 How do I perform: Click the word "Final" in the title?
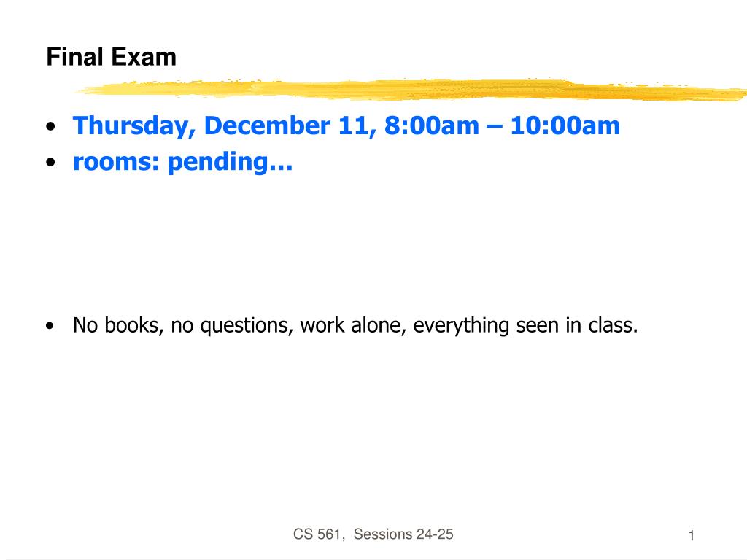[75, 57]
